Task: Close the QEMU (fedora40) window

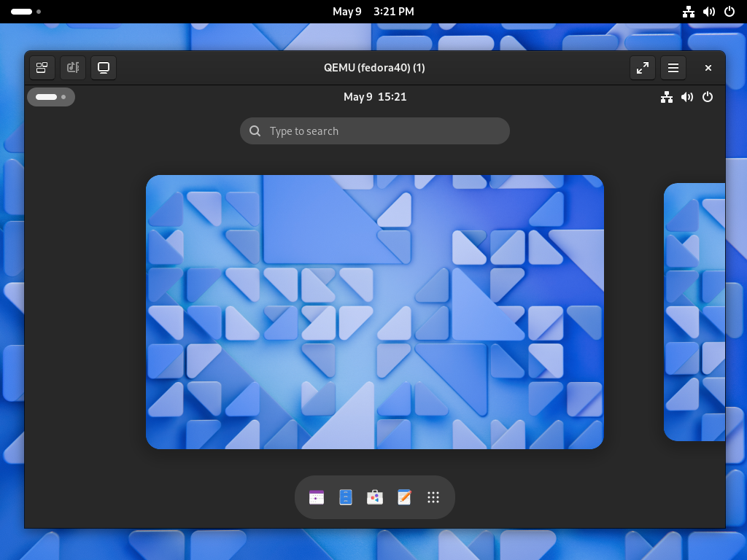Action: (x=708, y=68)
